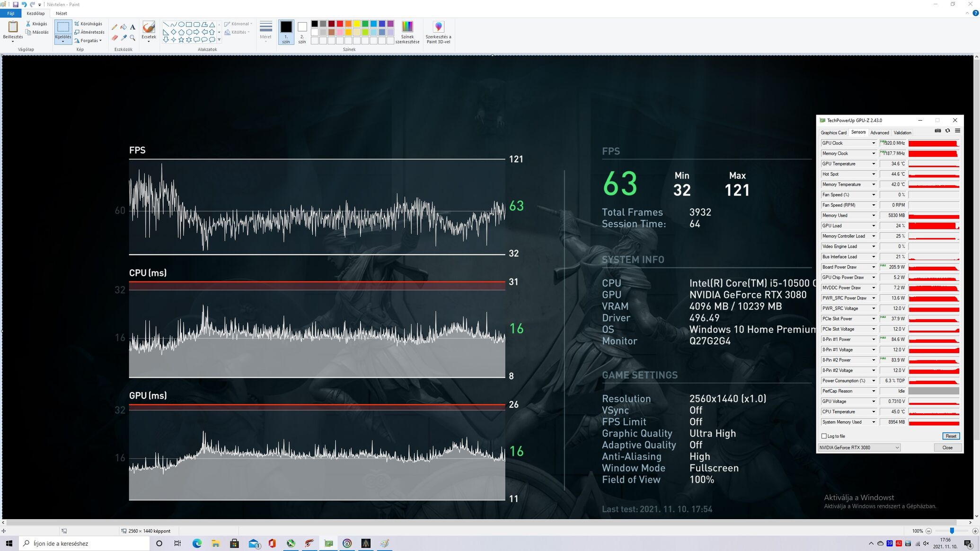Switch to the Graphics Card tab in GPU-Z
This screenshot has height=551, width=980.
(x=833, y=133)
